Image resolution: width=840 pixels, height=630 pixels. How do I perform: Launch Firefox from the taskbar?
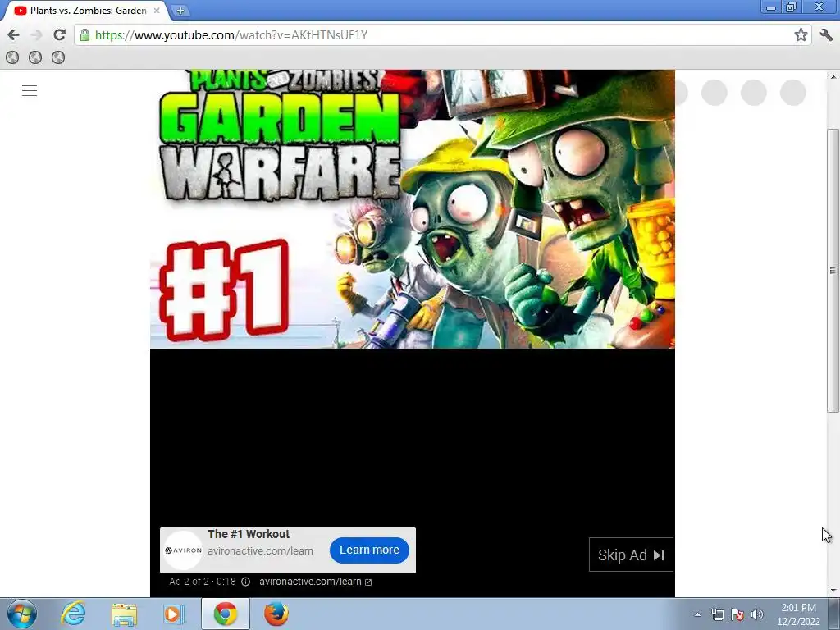pos(276,614)
